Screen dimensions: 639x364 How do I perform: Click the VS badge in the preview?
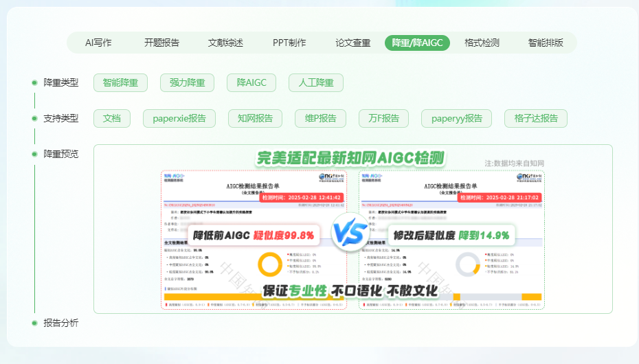click(x=351, y=234)
